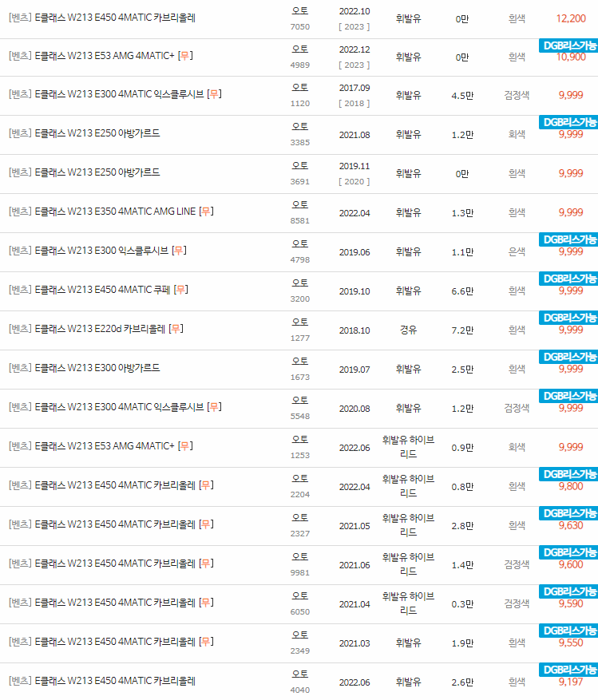Screen dimensions: 598x700
Task: Click the price 10,900
Action: point(571,57)
